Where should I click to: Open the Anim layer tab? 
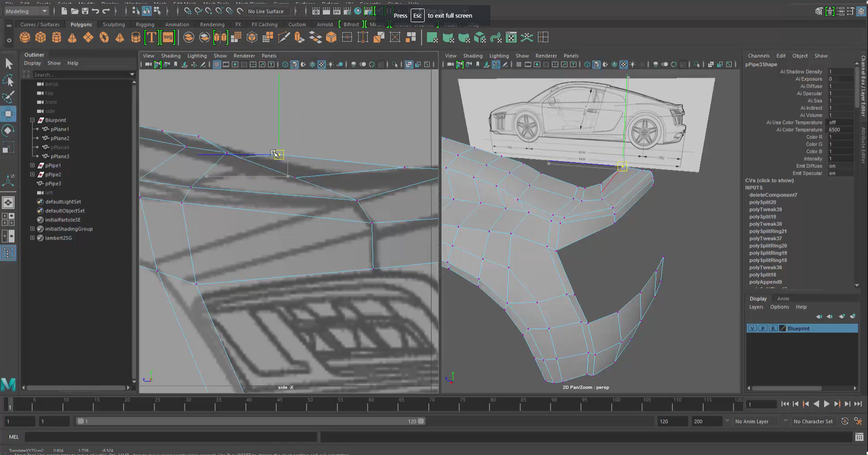[783, 299]
